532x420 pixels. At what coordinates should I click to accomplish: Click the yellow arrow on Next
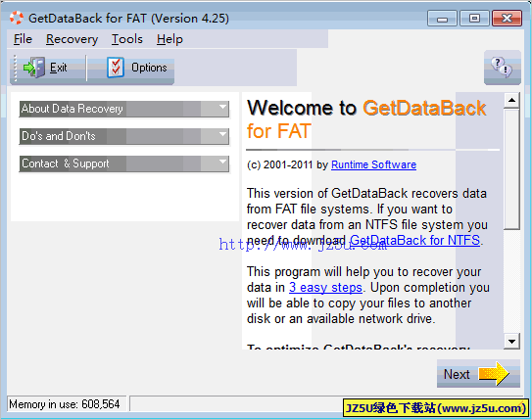(494, 374)
